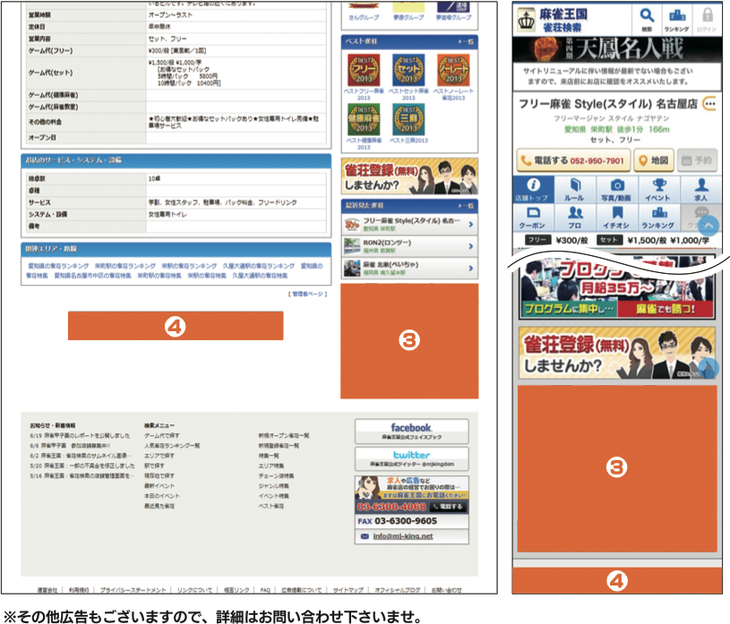This screenshot has height=624, width=730.
Task: Click the ベスト三麻2013 badge
Action: coord(408,119)
